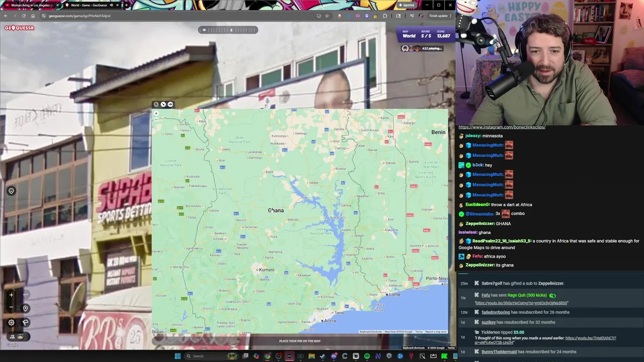Click the Ghana country label
Screen dimensions: 644x362
pyautogui.click(x=276, y=210)
